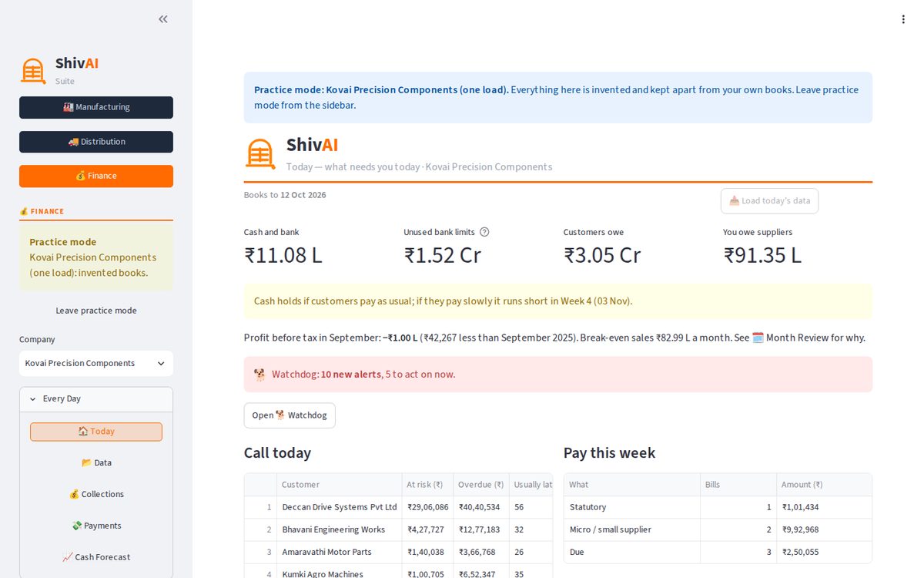
Task: Click the ShivAI logo in sidebar
Action: (33, 71)
